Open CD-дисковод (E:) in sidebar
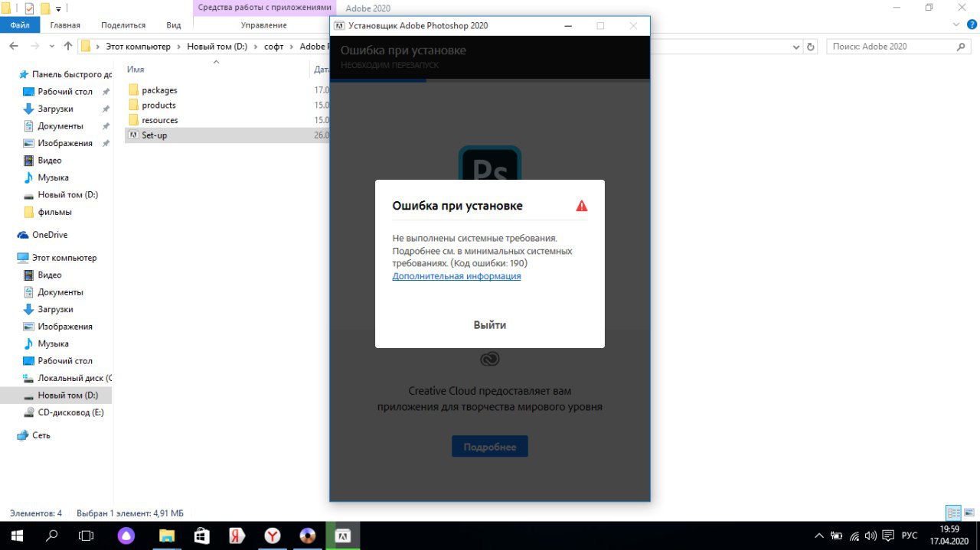Screen dimensions: 980x550 tap(70, 412)
